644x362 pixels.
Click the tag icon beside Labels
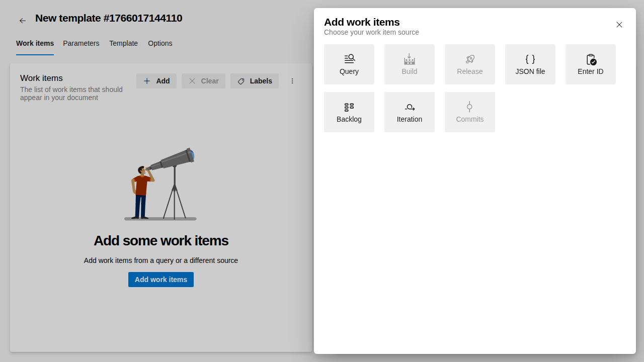[x=241, y=81]
